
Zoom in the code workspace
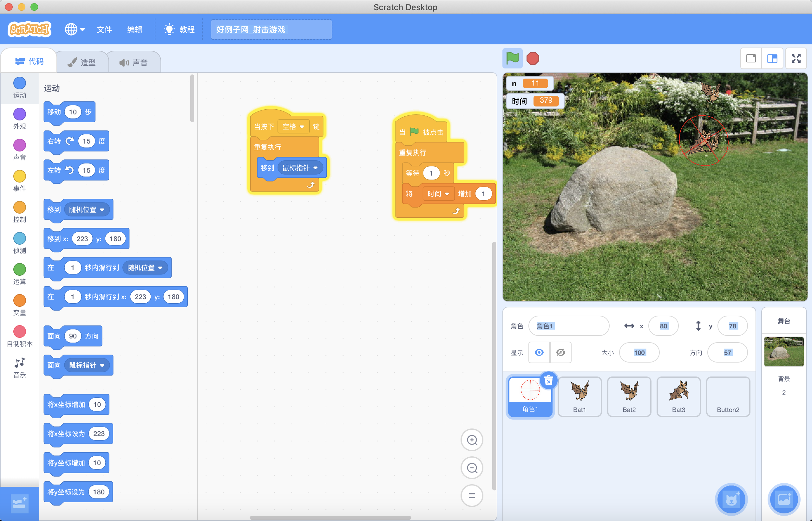coord(472,440)
